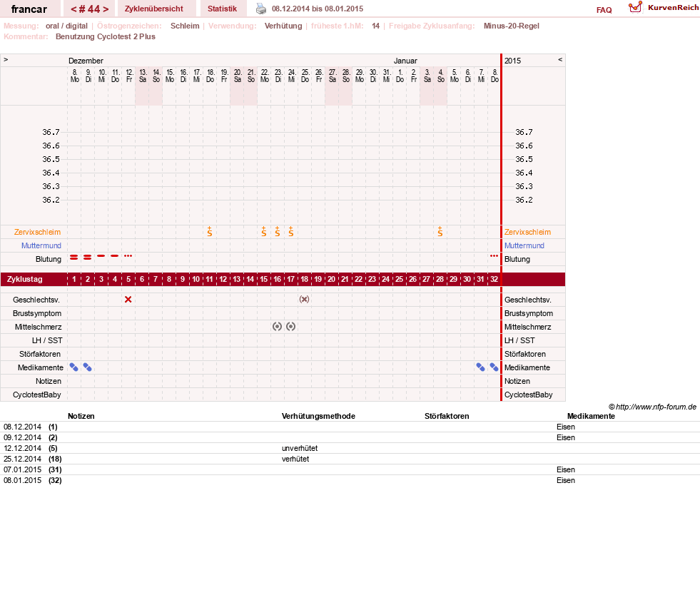Click heavy bleeding marker on cycle day 2

pyautogui.click(x=88, y=257)
